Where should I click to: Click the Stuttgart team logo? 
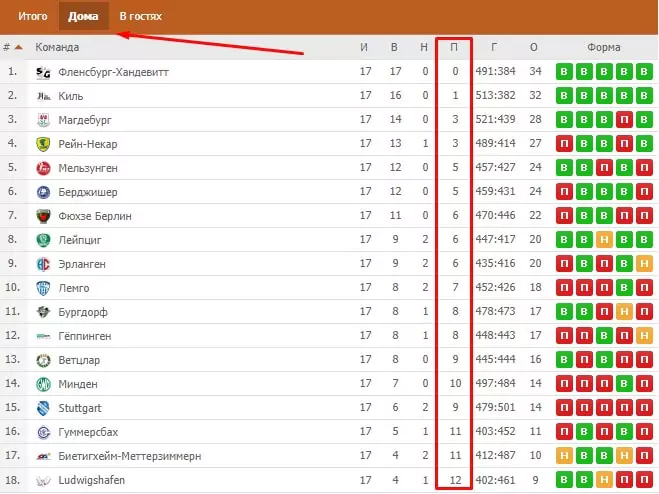click(x=43, y=408)
